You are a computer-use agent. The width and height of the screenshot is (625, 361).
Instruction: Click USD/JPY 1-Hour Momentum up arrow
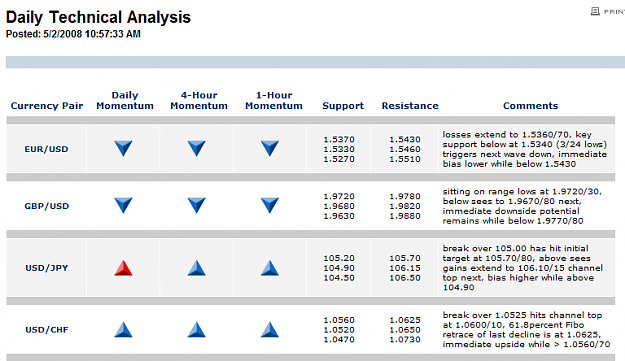coord(270,268)
